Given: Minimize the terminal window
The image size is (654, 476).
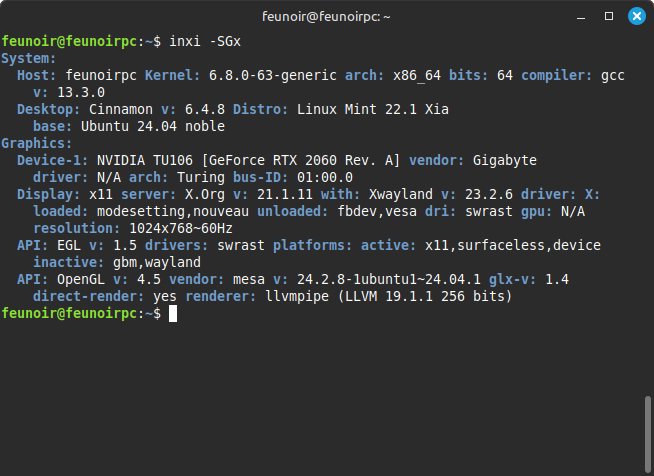Looking at the screenshot, I should click(x=581, y=17).
